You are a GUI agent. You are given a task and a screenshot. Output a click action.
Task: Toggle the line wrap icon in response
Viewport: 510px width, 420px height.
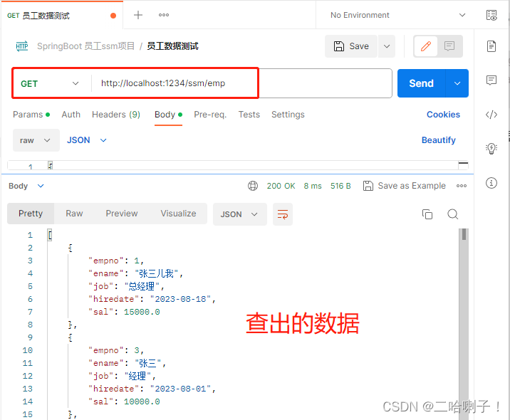[x=283, y=214]
